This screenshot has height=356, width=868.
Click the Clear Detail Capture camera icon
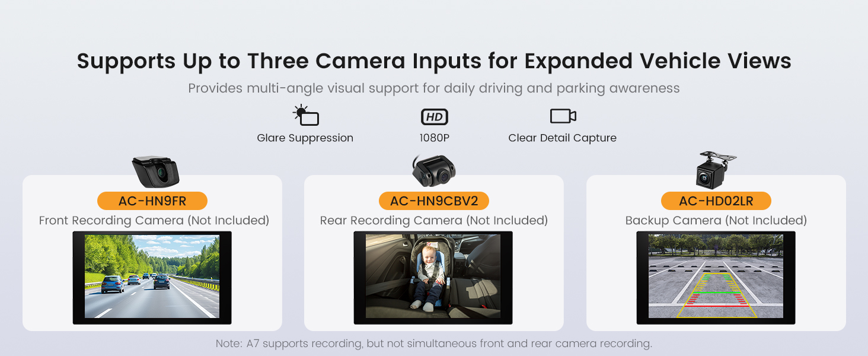(563, 116)
